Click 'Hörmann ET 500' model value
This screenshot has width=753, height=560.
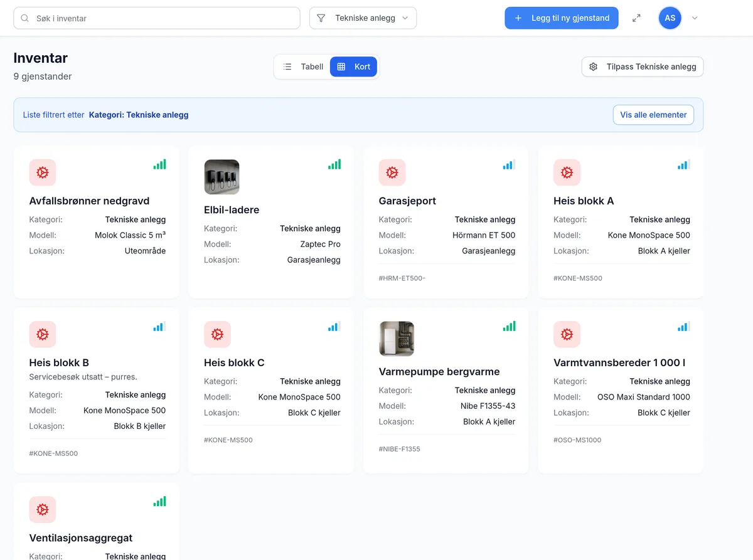coord(484,235)
